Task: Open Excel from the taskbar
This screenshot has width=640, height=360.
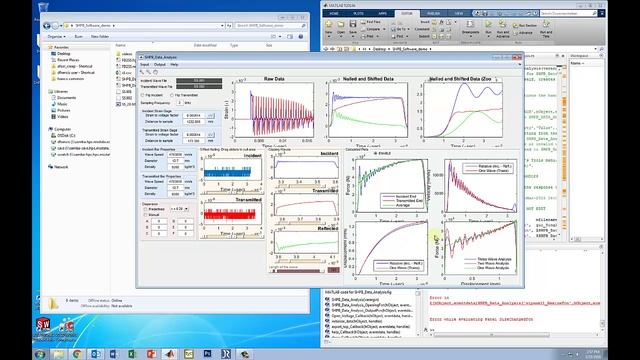Action: (x=132, y=354)
